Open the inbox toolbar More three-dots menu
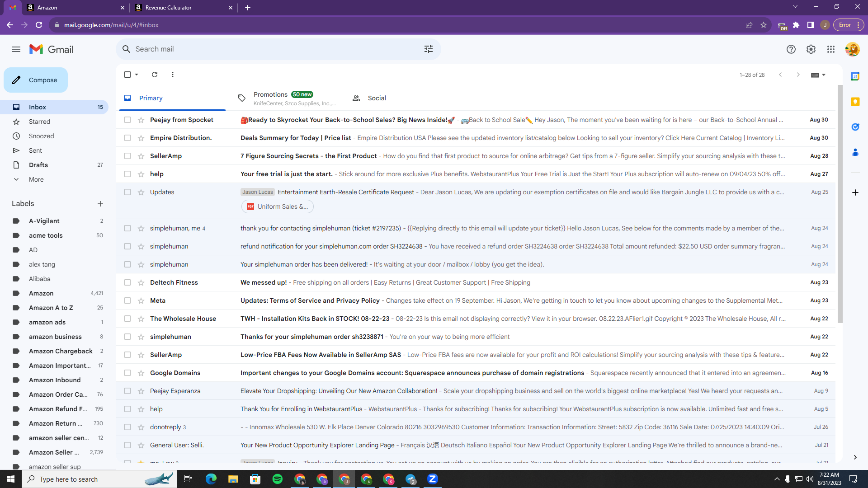 point(173,75)
